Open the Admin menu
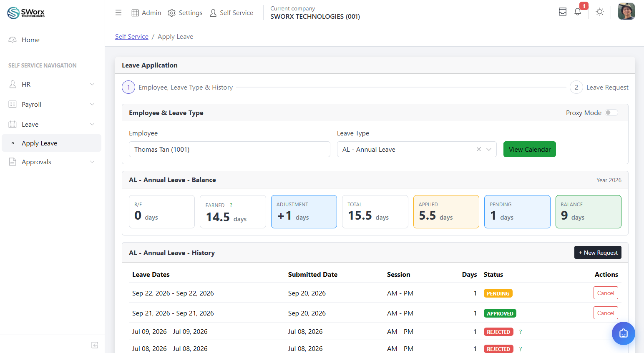This screenshot has height=353, width=644. tap(146, 13)
